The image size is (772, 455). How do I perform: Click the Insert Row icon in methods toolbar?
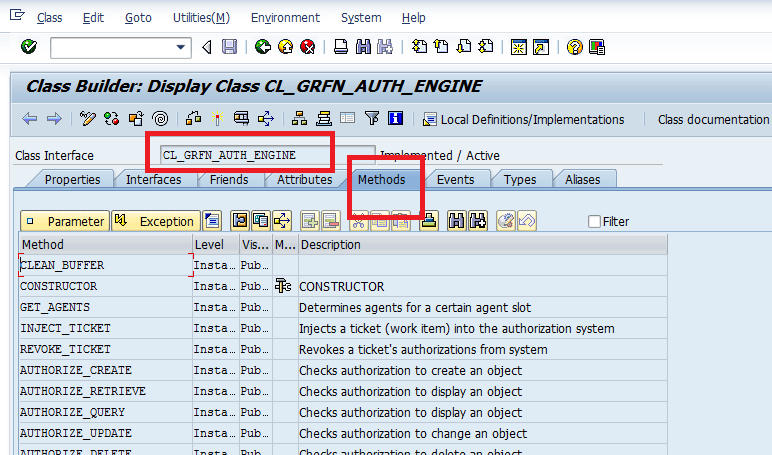click(x=310, y=221)
